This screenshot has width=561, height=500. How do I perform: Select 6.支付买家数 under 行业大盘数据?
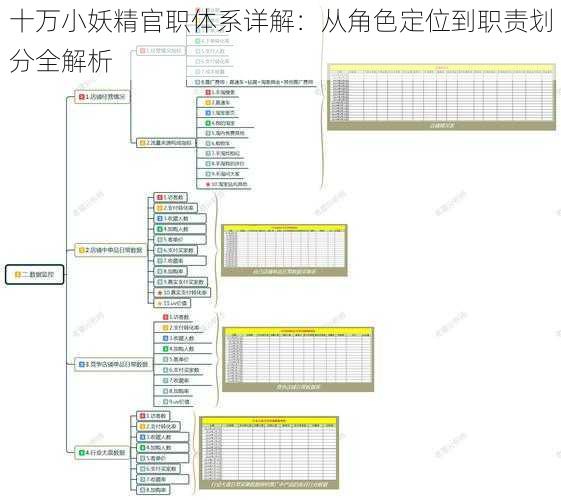[158, 469]
